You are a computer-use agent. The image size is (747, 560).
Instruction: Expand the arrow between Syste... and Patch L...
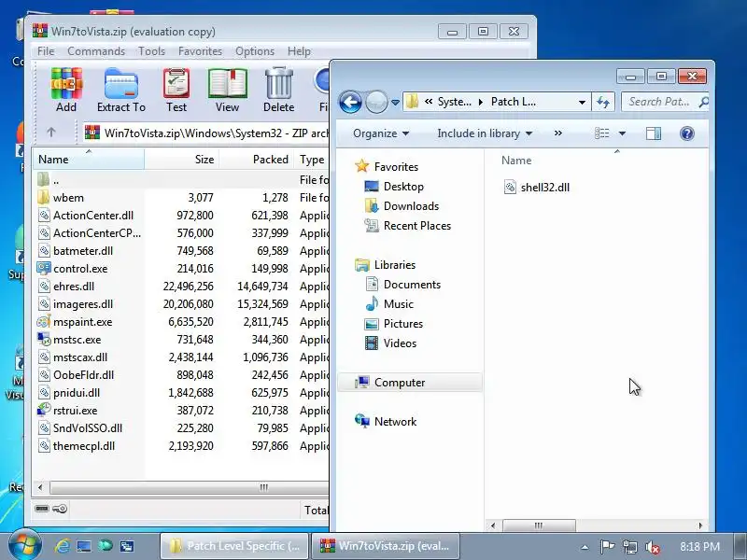(x=481, y=102)
